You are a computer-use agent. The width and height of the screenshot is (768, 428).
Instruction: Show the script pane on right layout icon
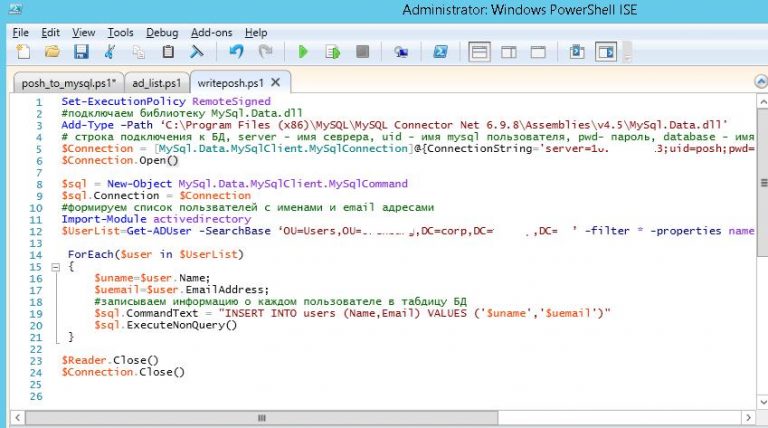click(x=509, y=52)
